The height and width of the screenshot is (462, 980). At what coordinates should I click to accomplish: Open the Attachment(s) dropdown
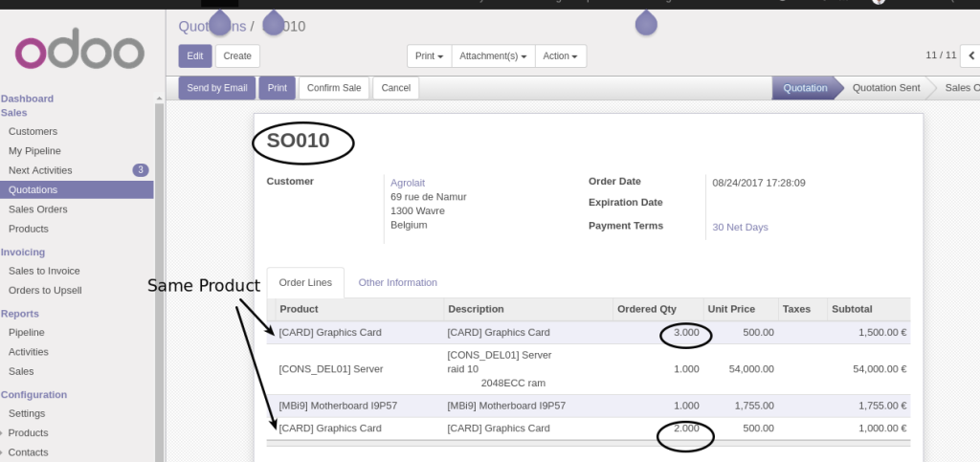(x=493, y=56)
